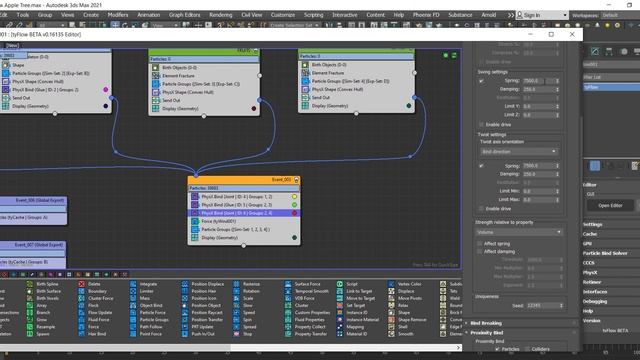This screenshot has width=640, height=360.
Task: Click the Sign In button
Action: click(x=542, y=15)
